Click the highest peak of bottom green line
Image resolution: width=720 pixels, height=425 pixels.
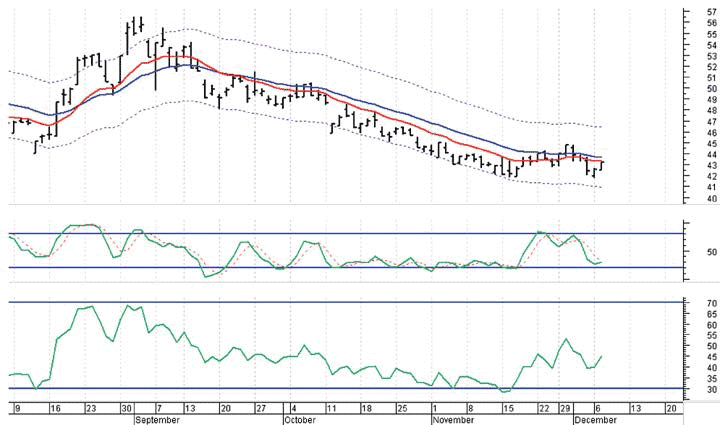tap(93, 306)
